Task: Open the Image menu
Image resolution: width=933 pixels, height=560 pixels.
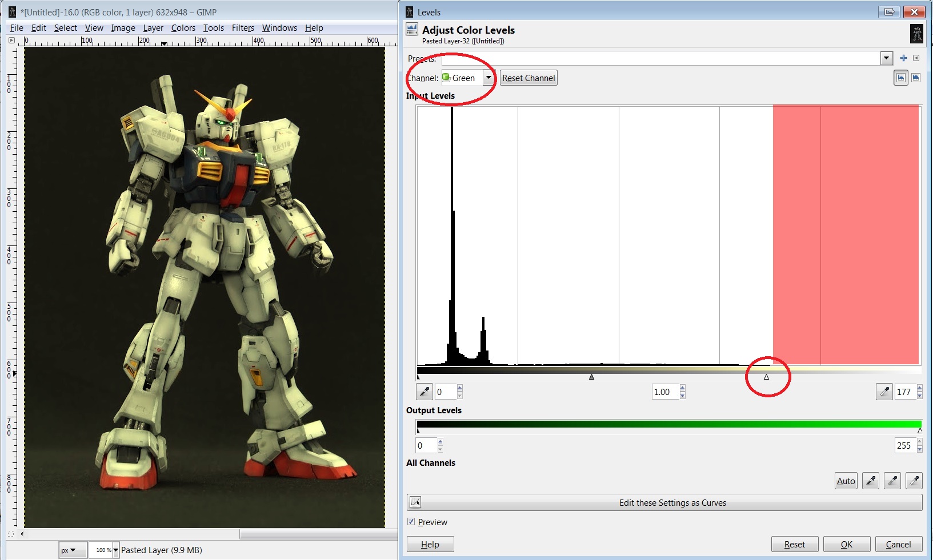Action: (123, 27)
